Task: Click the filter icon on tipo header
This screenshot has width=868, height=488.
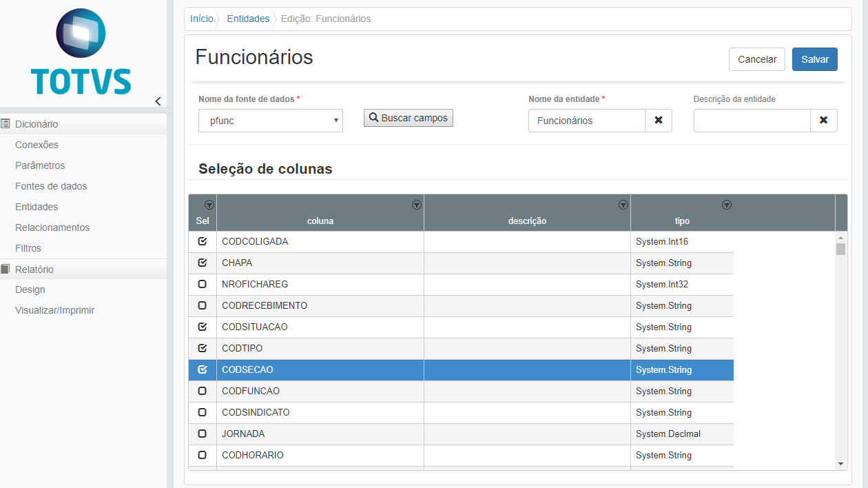Action: coord(726,205)
